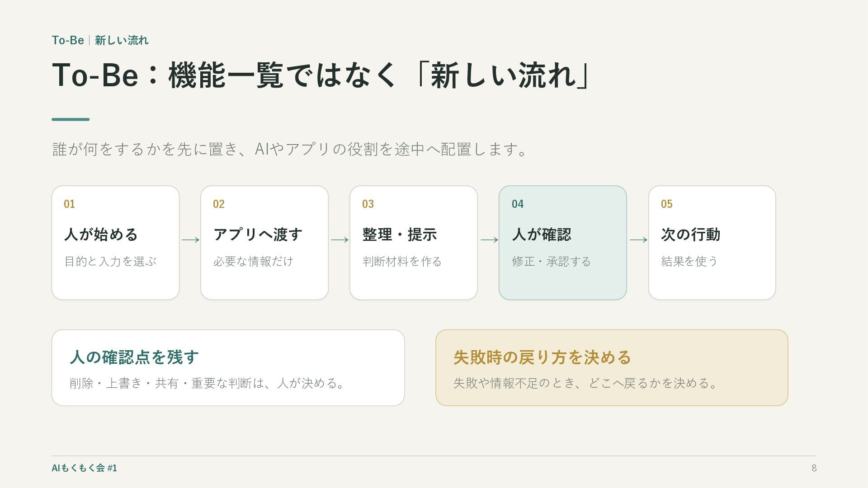Click the step number 04 label
Image resolution: width=868 pixels, height=488 pixels.
coord(518,204)
